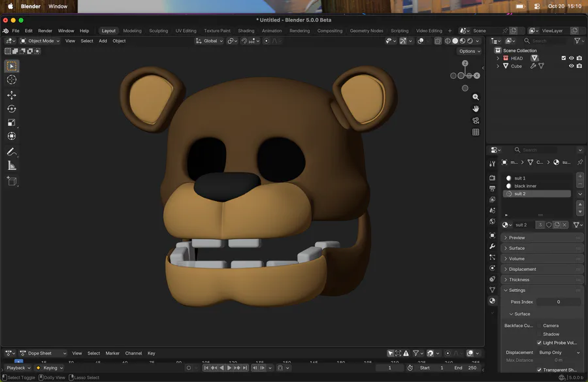Select the 3D Cursor tool
Image resolution: width=588 pixels, height=382 pixels.
pyautogui.click(x=12, y=80)
